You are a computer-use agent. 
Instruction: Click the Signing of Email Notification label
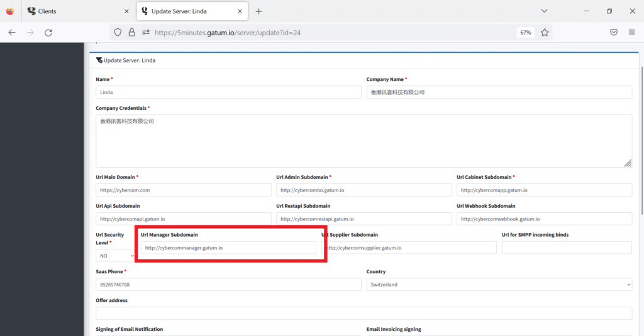tap(130, 329)
